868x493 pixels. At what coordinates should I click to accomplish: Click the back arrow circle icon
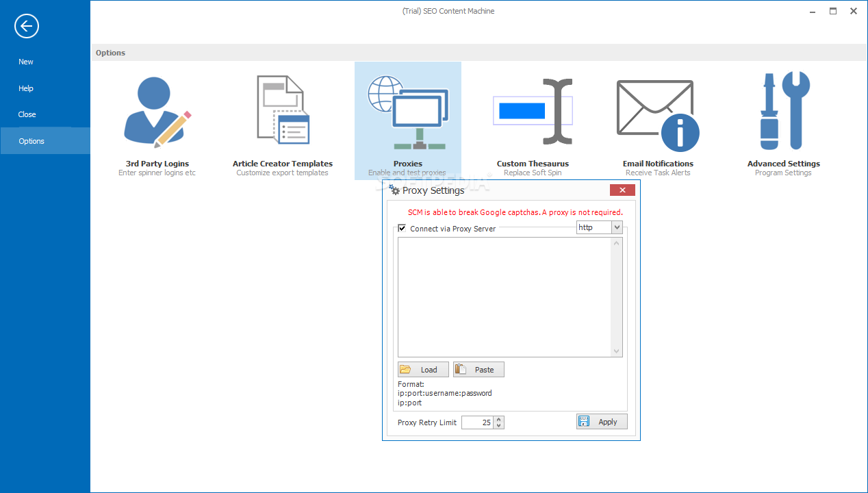click(x=27, y=27)
